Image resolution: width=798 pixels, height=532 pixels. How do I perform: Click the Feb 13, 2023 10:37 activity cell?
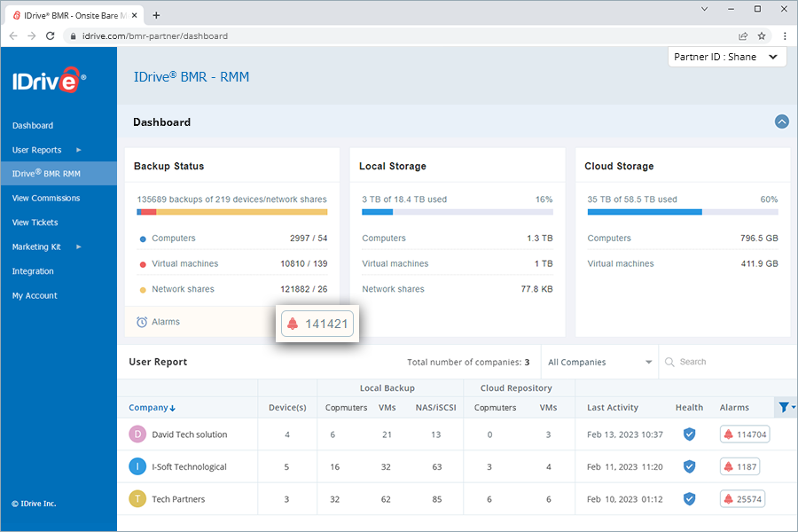point(625,434)
